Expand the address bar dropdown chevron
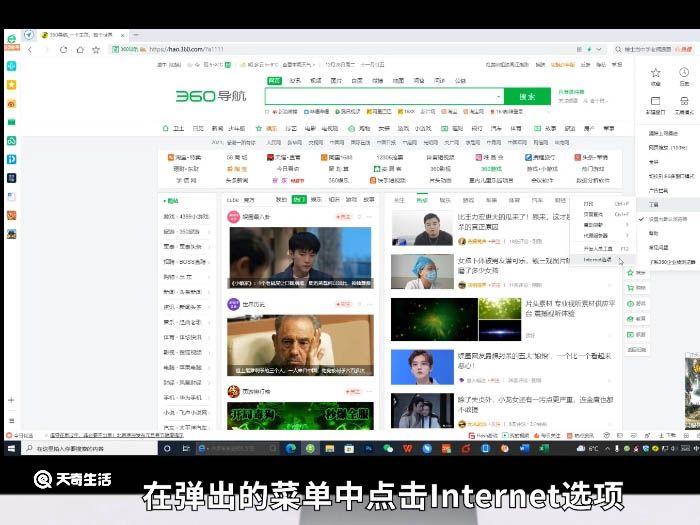This screenshot has width=700, height=525. tap(599, 49)
